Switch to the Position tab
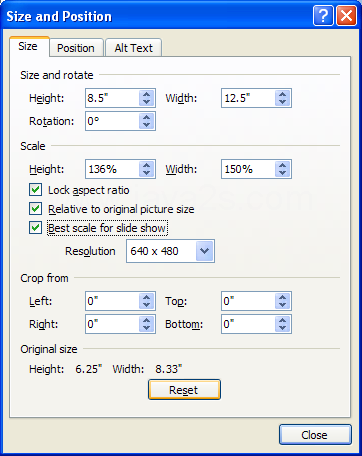This screenshot has height=456, width=362. 76,48
